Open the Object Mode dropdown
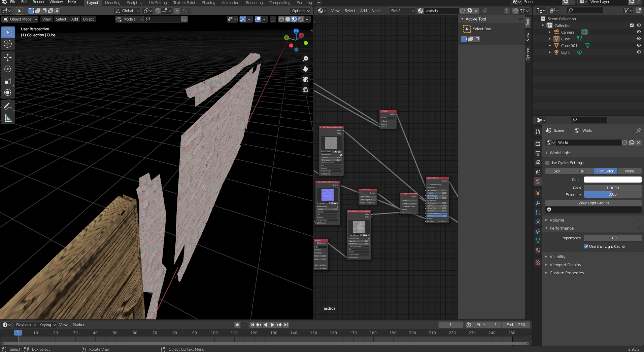 coord(20,19)
